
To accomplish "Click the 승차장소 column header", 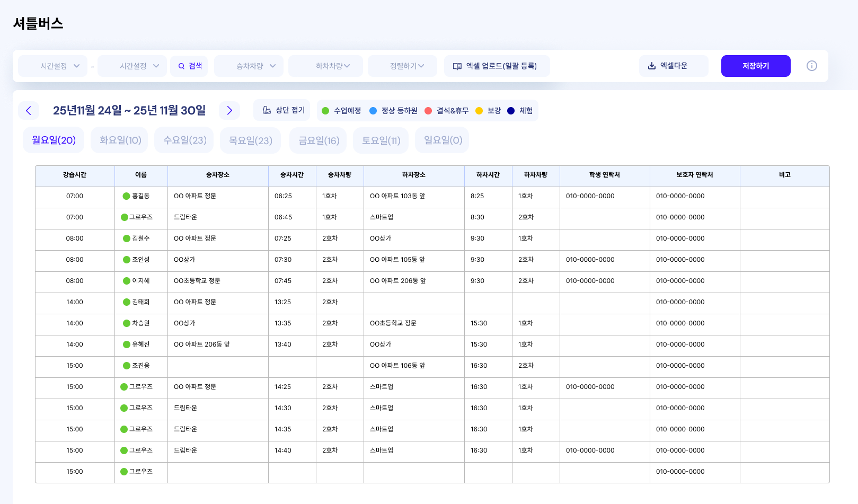I will point(218,175).
